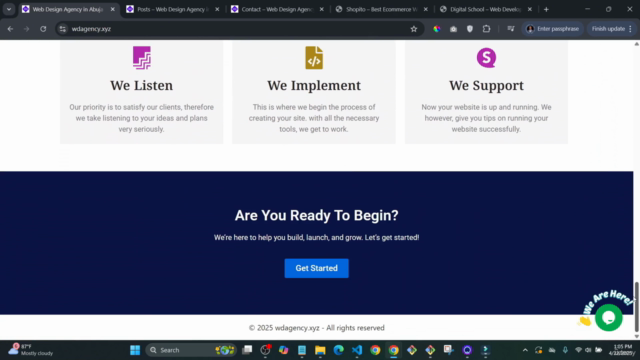Open the Windows Start menu
This screenshot has width=640, height=360.
[135, 350]
